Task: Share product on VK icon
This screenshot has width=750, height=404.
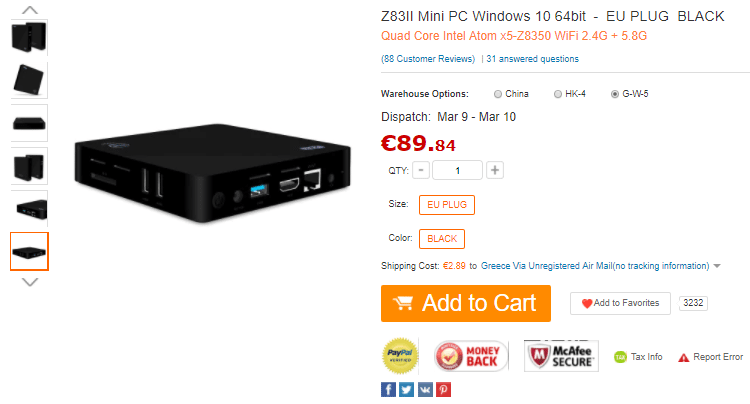Action: [x=425, y=390]
